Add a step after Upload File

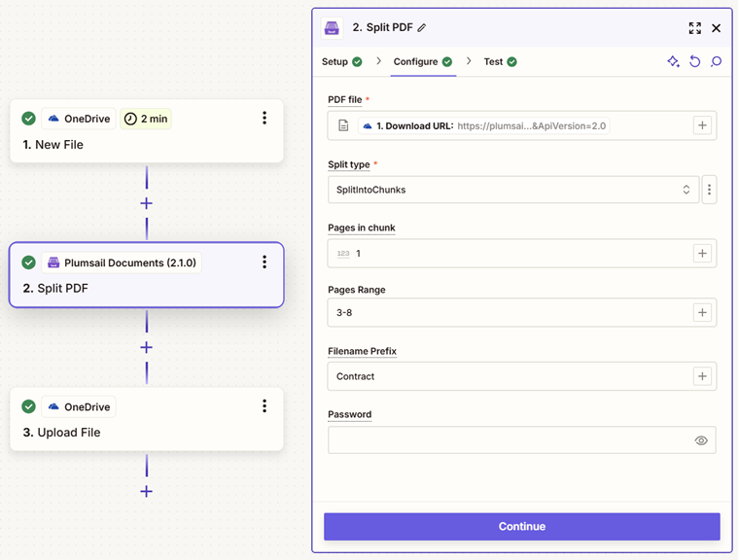tap(147, 492)
